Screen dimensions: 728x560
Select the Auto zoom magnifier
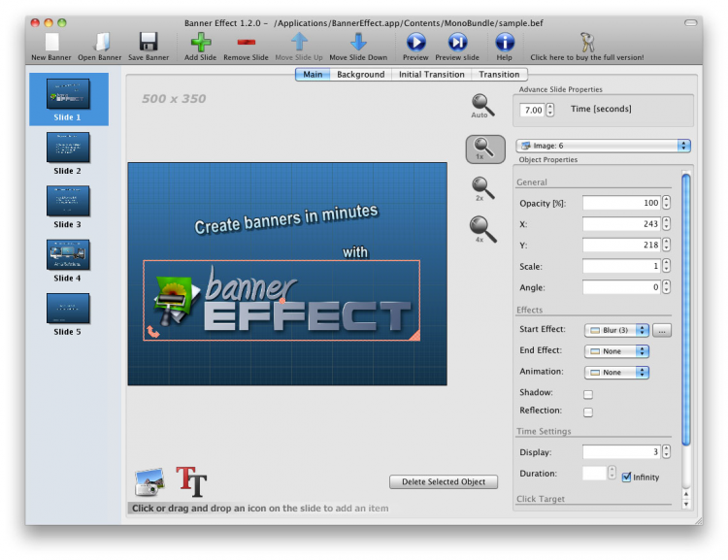pyautogui.click(x=482, y=106)
